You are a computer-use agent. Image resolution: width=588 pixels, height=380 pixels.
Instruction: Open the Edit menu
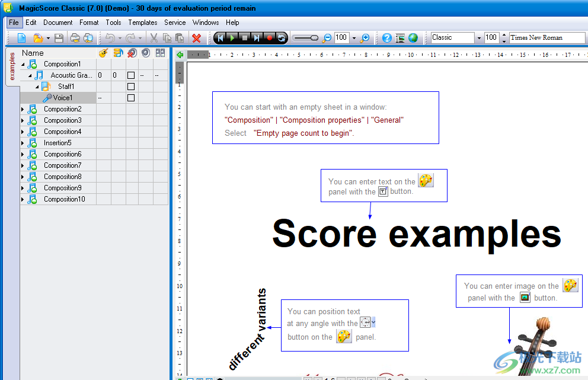pyautogui.click(x=31, y=23)
